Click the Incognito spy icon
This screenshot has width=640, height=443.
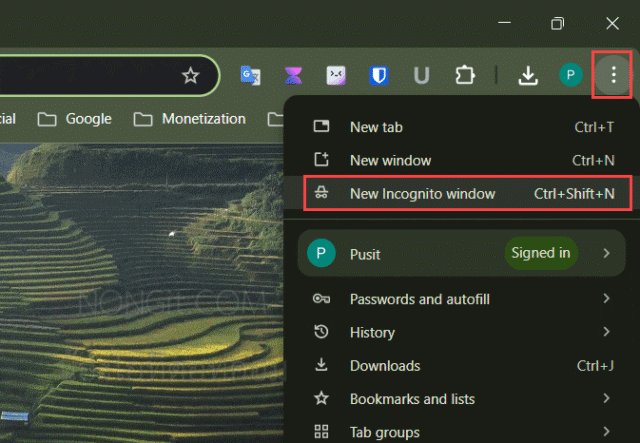[321, 192]
